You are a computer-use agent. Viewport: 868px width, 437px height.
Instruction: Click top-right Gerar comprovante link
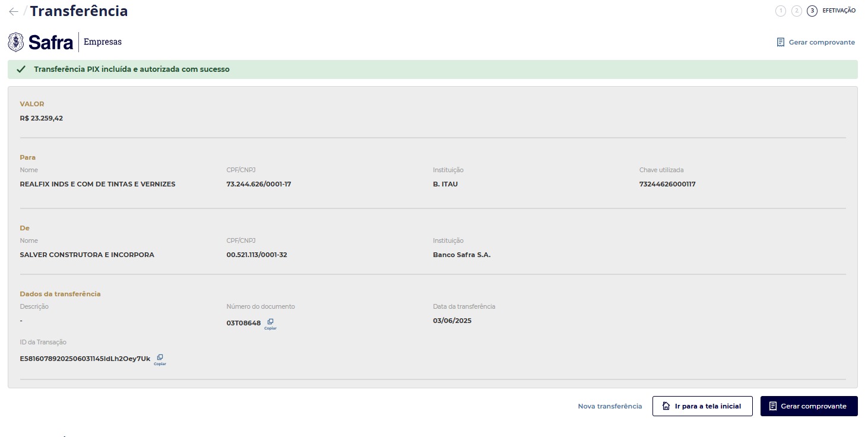[x=816, y=42]
